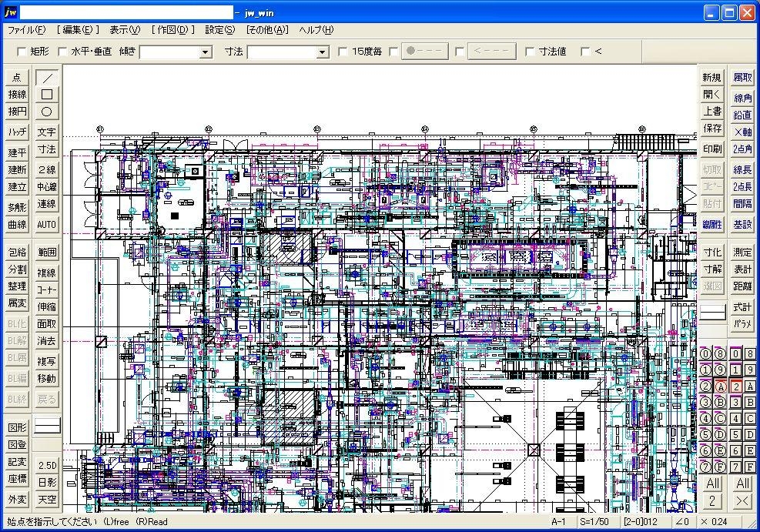Activate the ハッチ hatch tool
This screenshot has width=760, height=532.
pyautogui.click(x=17, y=132)
